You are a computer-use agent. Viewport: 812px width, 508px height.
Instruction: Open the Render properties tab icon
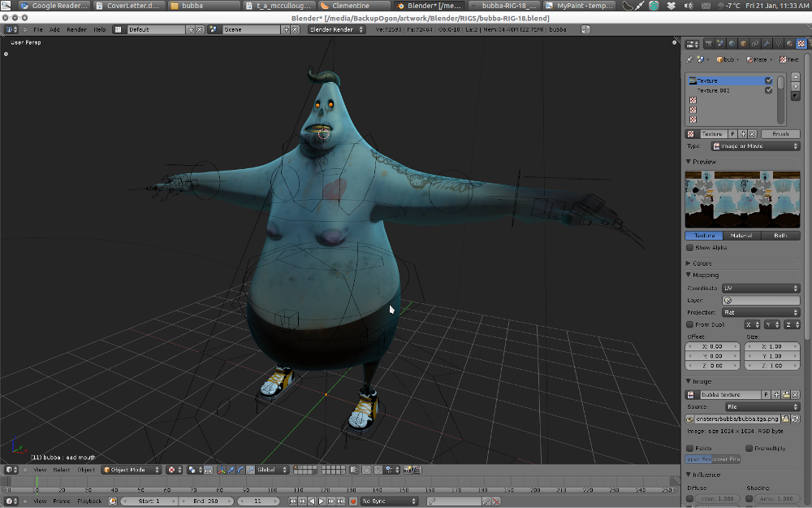tap(708, 44)
